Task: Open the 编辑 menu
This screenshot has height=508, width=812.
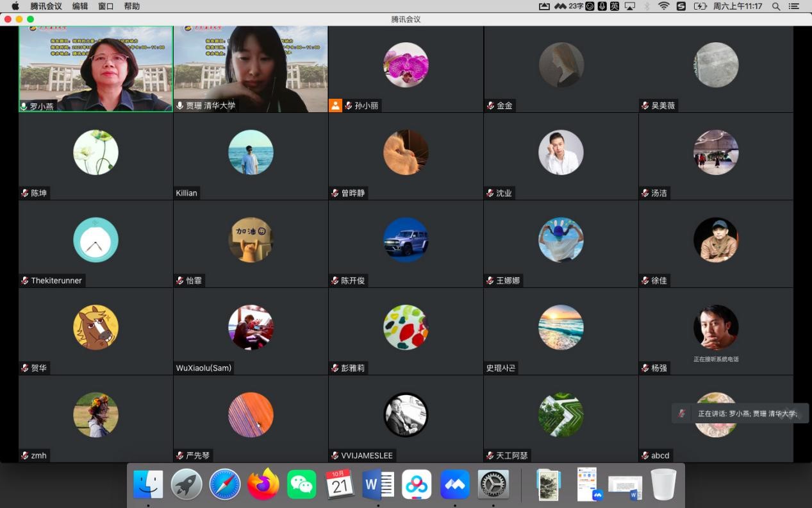Action: [80, 6]
